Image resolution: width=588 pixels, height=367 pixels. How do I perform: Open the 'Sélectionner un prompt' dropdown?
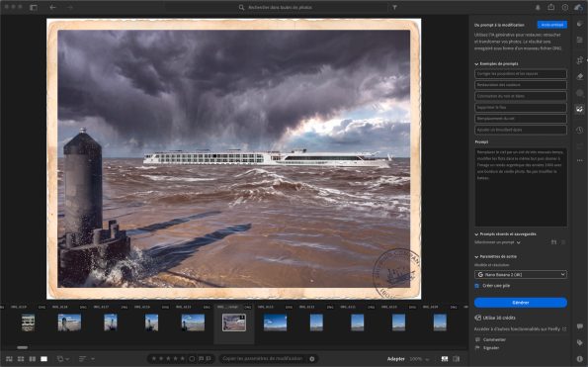(497, 242)
